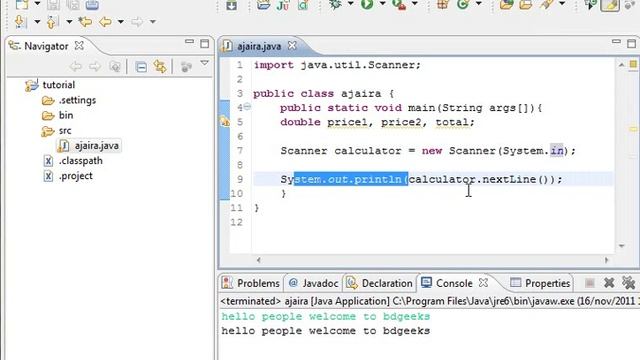Image resolution: width=640 pixels, height=360 pixels.
Task: Click the Next Annotation arrow icon
Action: click(x=20, y=22)
